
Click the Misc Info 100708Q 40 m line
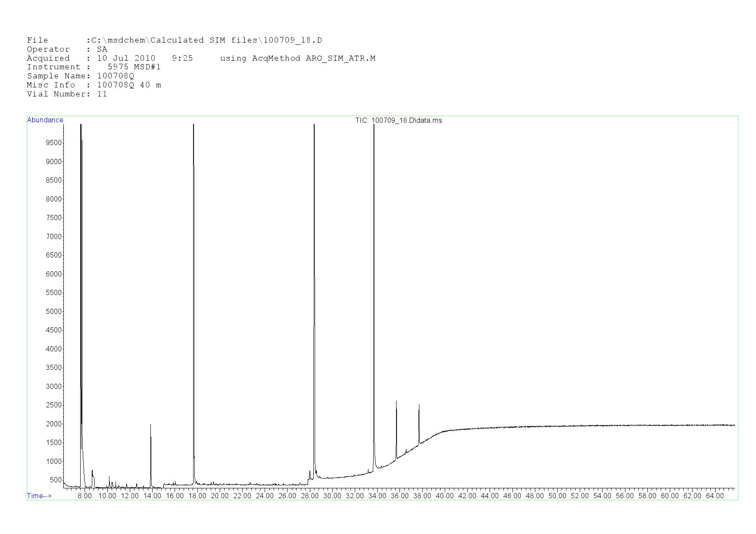point(94,85)
